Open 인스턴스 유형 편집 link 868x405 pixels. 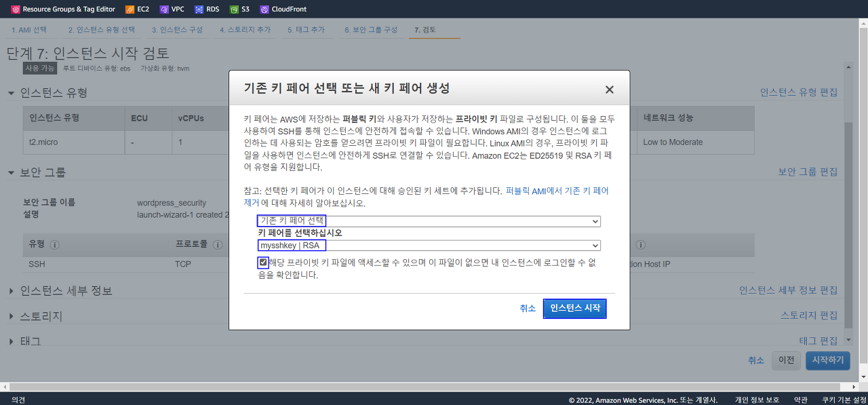(799, 93)
